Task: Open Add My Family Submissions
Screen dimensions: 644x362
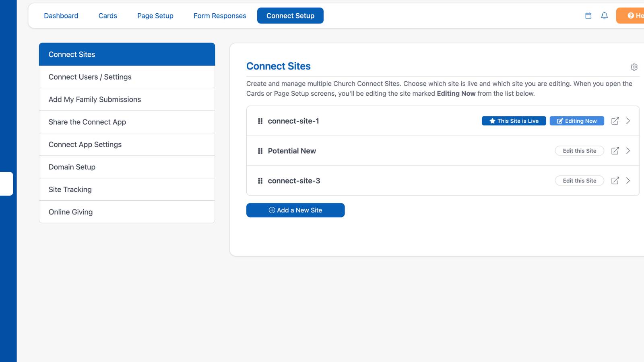Action: (127, 99)
